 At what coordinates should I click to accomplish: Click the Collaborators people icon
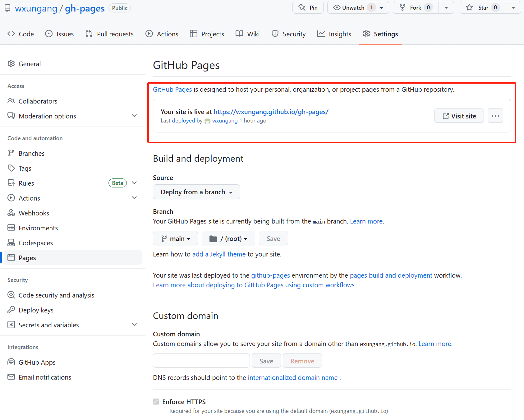11,101
